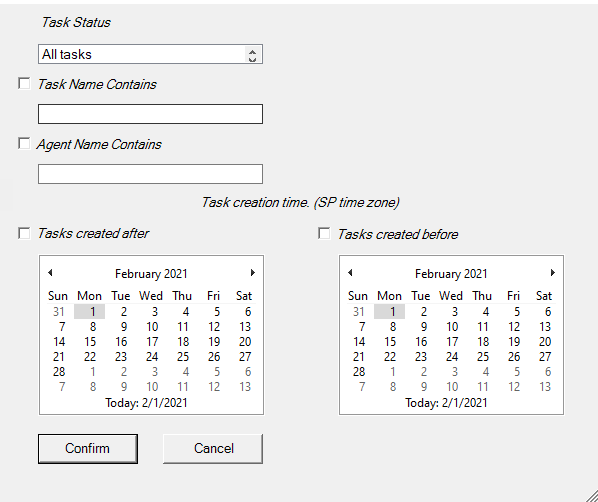Select February 26 in created-after calendar
Viewport: 598px width, 502px height.
point(214,357)
